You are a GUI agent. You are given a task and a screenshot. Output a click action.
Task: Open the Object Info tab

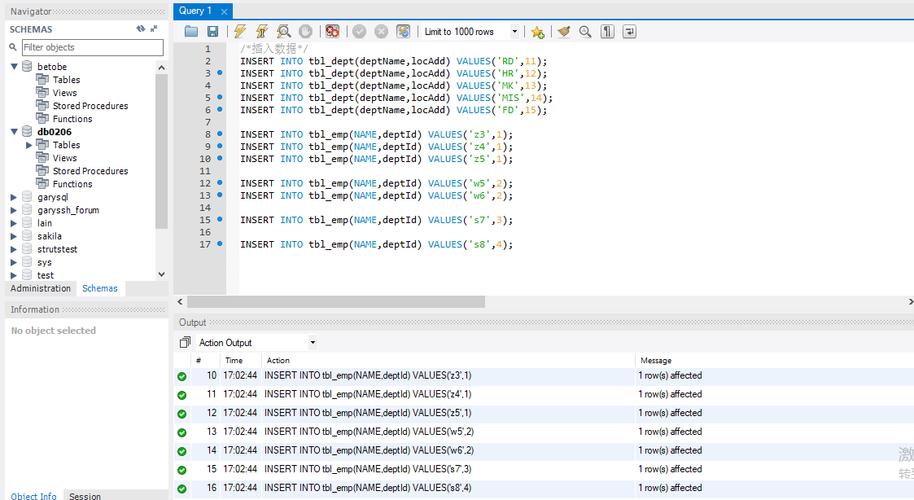pos(33,495)
